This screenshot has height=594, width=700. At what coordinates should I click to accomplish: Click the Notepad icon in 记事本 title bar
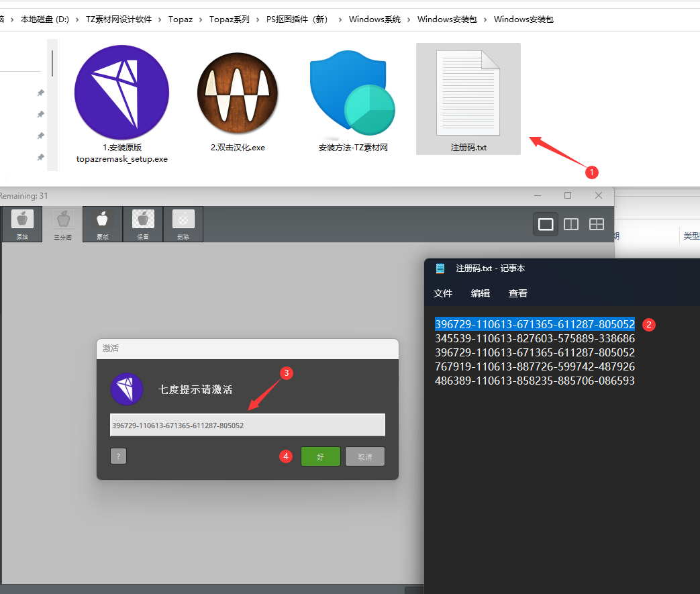440,268
